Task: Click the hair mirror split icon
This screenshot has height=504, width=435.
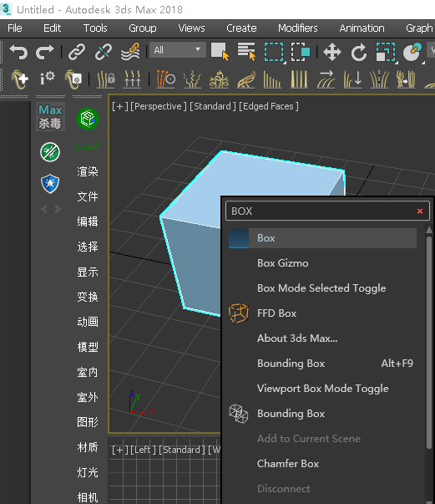Action: coord(379,79)
